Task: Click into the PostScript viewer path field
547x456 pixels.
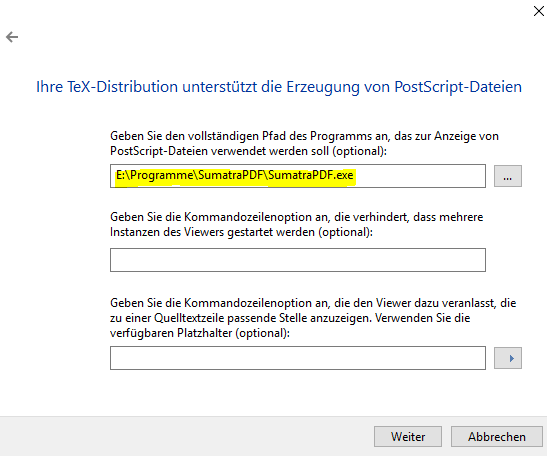Action: pyautogui.click(x=298, y=176)
